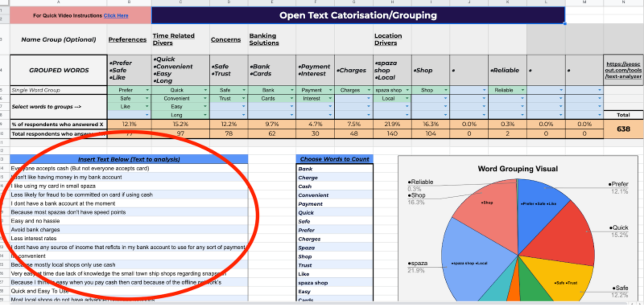644x305 pixels.
Task: Click the 'Open Text Catorisation/Grouping' title banner
Action: click(x=358, y=15)
